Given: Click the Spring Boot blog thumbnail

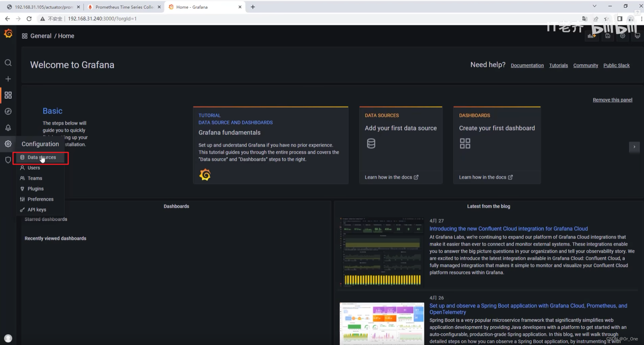Looking at the screenshot, I should 382,324.
